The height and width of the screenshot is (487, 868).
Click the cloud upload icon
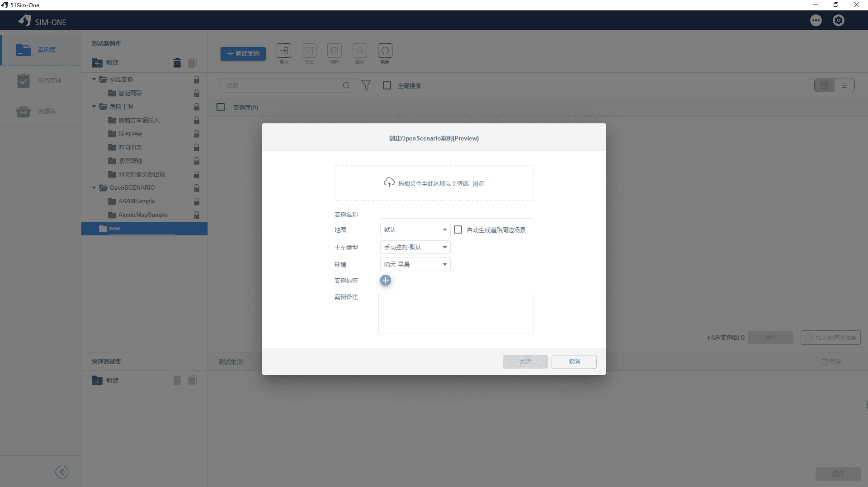pyautogui.click(x=389, y=183)
